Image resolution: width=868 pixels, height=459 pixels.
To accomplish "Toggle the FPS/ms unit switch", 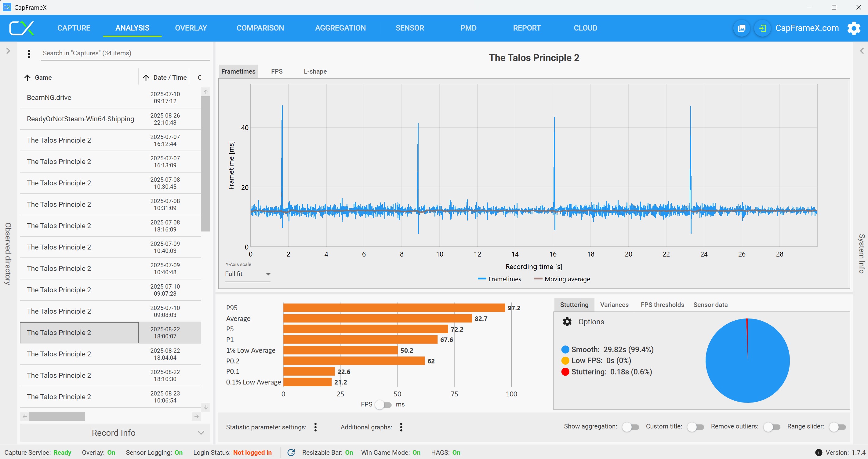I will coord(383,404).
